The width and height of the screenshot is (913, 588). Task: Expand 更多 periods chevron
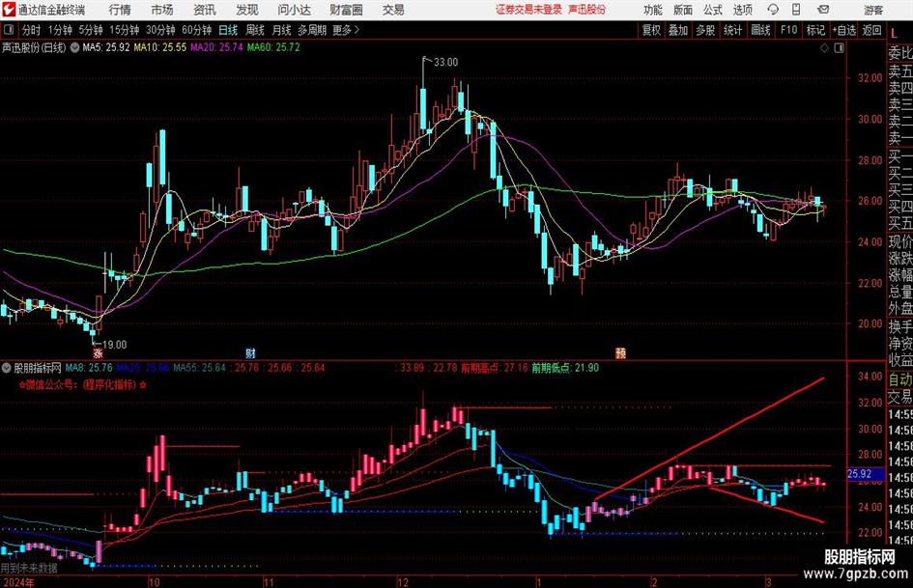(x=357, y=30)
